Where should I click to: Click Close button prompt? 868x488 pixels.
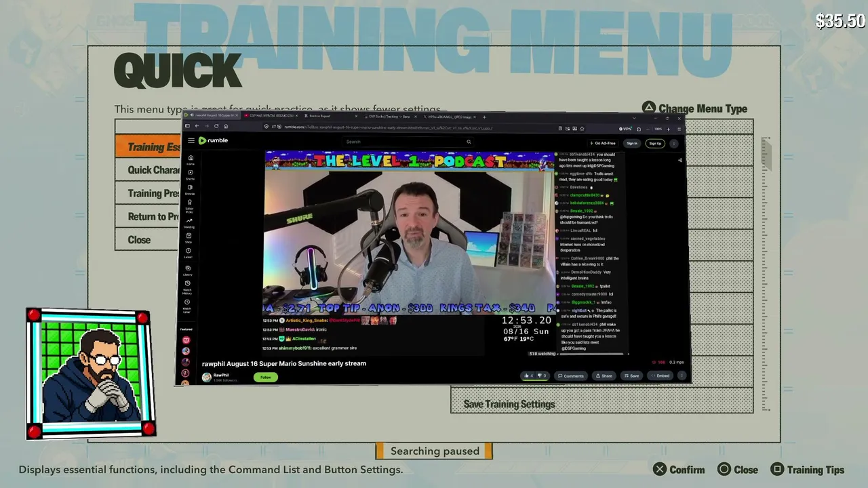click(x=738, y=470)
